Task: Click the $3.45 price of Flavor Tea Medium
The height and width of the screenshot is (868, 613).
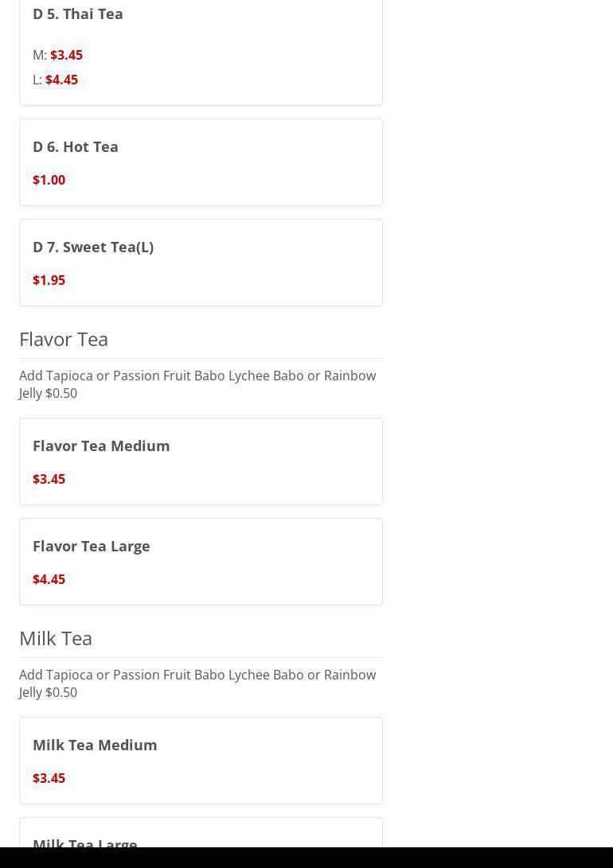Action: (49, 479)
